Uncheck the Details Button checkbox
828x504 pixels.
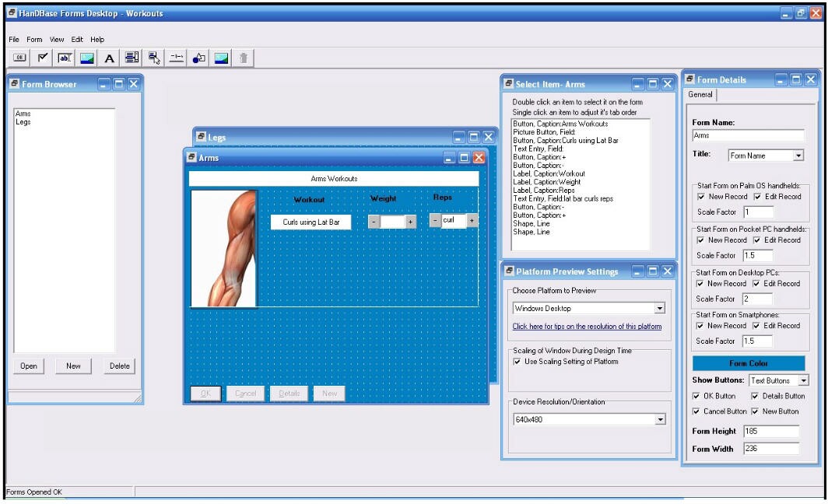pos(755,396)
